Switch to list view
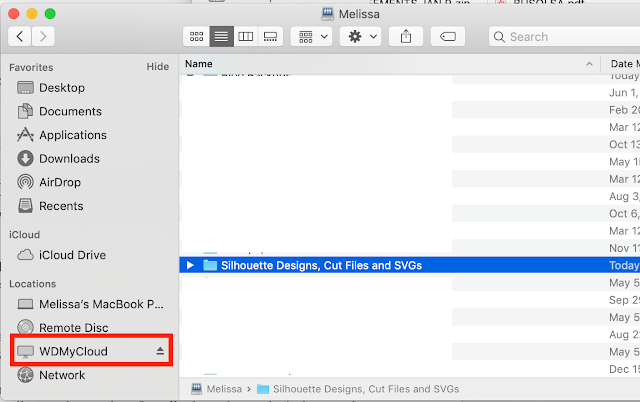The height and width of the screenshot is (402, 640). (222, 37)
